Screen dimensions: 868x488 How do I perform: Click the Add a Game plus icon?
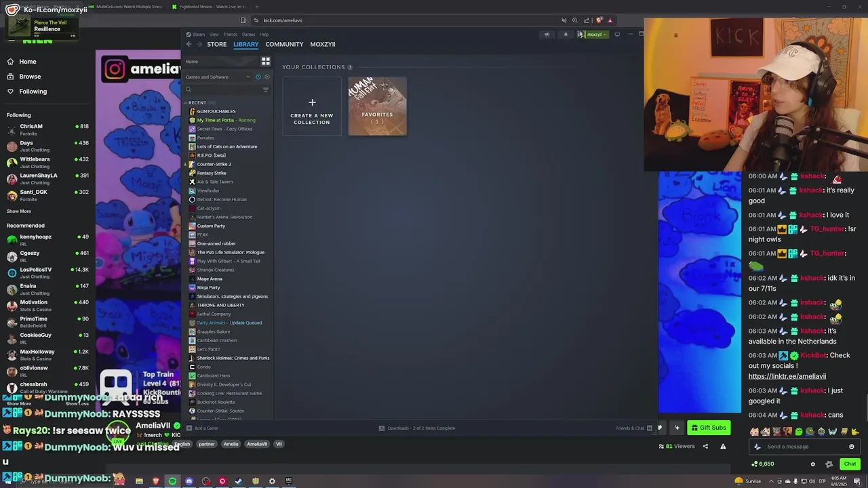[x=188, y=428]
